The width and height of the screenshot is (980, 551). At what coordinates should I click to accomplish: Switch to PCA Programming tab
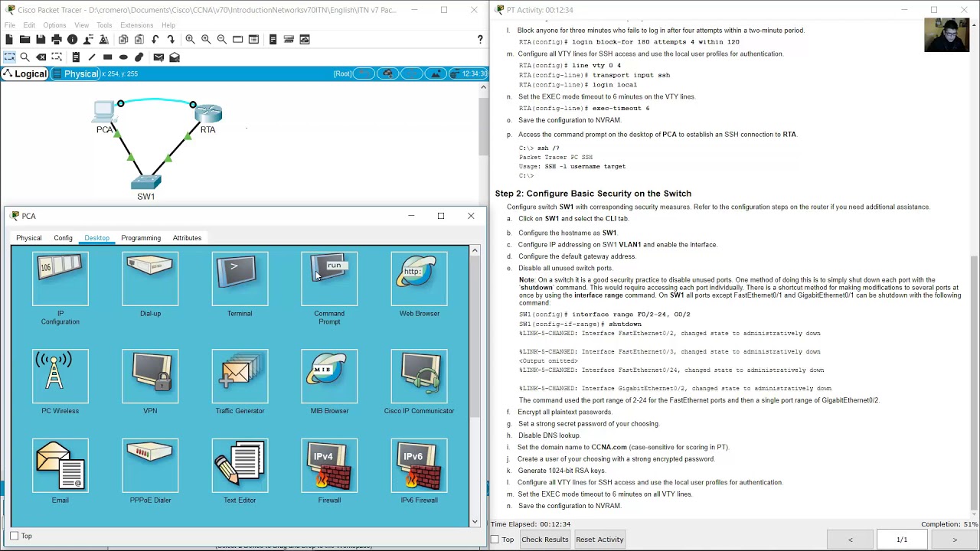pyautogui.click(x=141, y=238)
